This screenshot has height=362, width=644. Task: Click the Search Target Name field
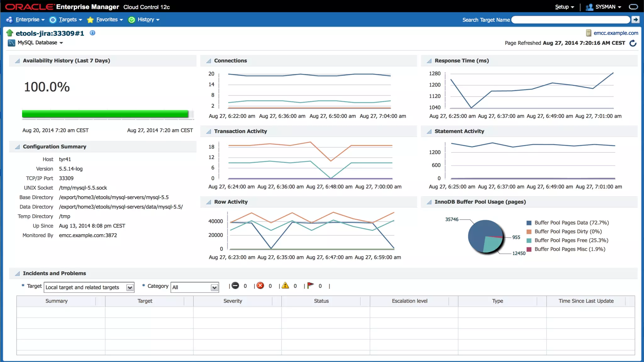570,19
